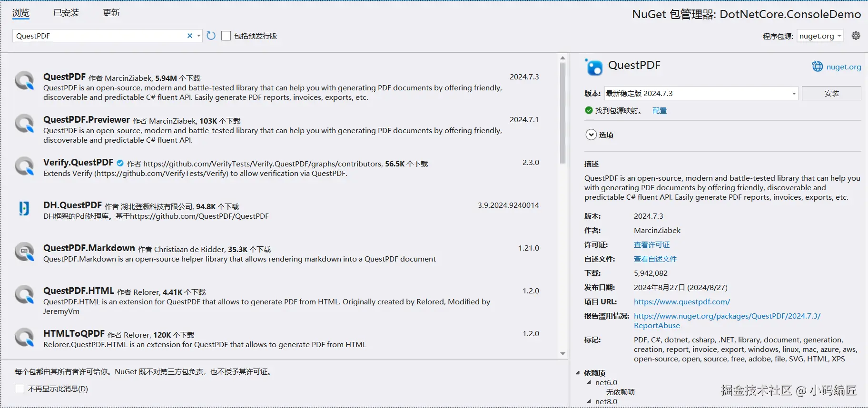Click version 3.9.2024.9240014 of DH.QuestPDF
Image resolution: width=868 pixels, height=408 pixels.
(508, 205)
